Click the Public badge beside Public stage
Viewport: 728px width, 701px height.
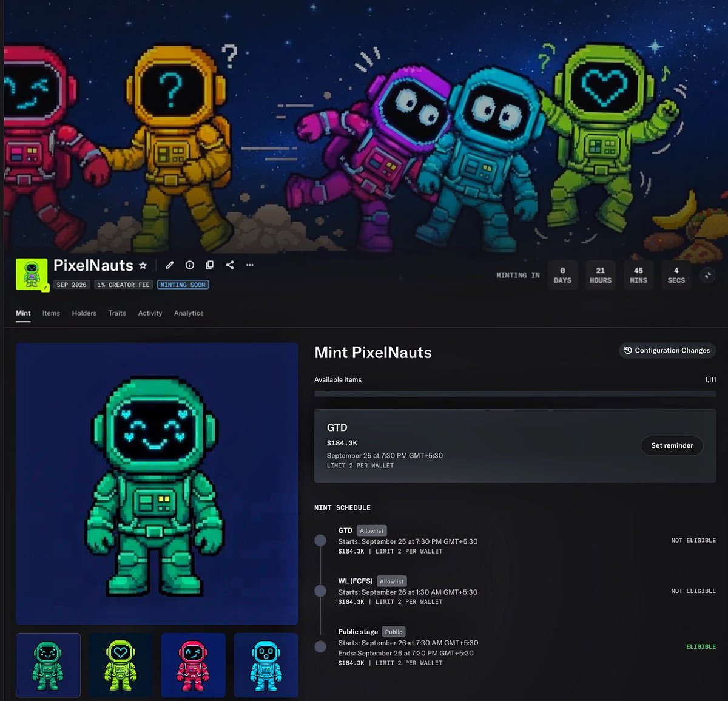pyautogui.click(x=394, y=632)
